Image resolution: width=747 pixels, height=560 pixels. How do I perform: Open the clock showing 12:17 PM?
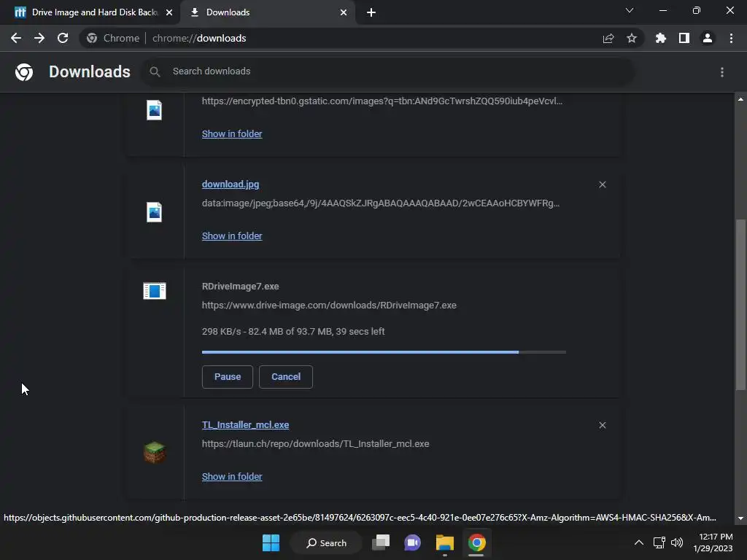pyautogui.click(x=713, y=542)
